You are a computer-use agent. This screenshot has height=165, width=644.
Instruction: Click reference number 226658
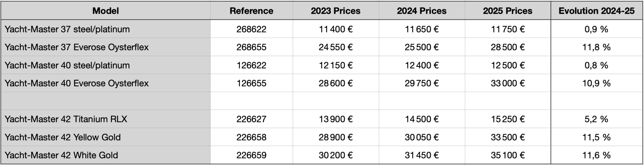252,137
